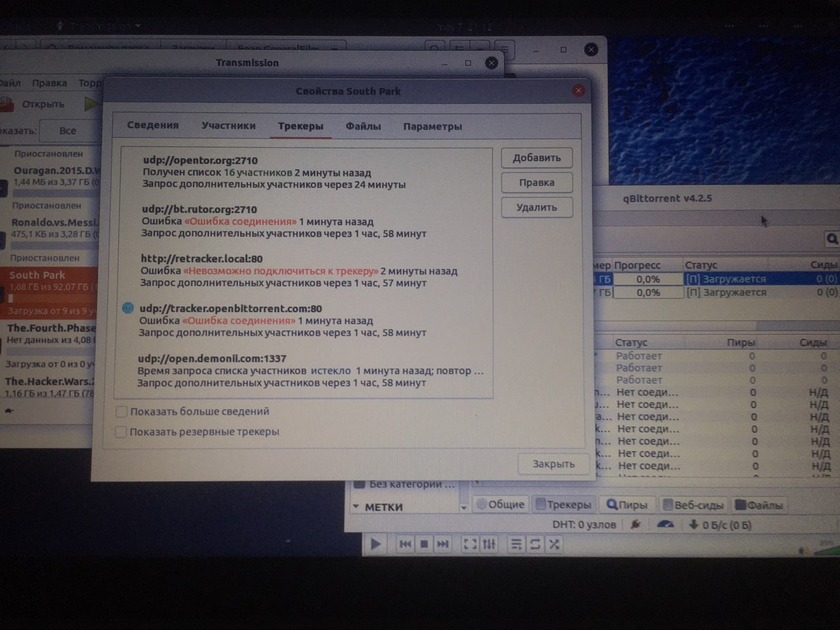Click Открыть toolbar button in Transmission
Image resolution: width=840 pixels, height=630 pixels.
34,104
